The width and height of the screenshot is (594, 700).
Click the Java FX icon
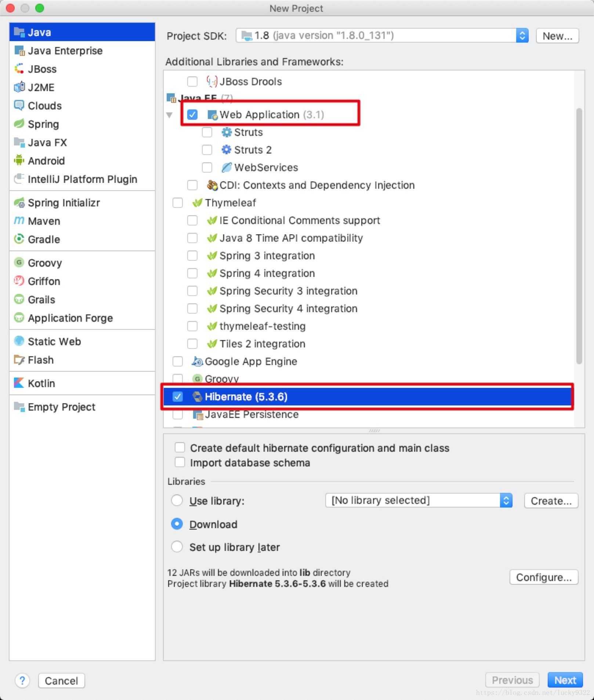[x=19, y=142]
